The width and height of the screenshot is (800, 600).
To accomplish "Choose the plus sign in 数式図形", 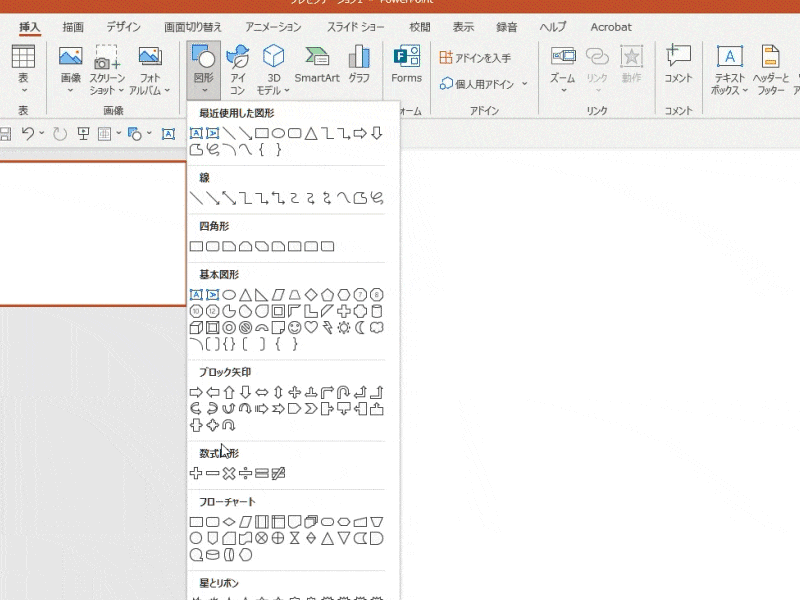I will (196, 473).
